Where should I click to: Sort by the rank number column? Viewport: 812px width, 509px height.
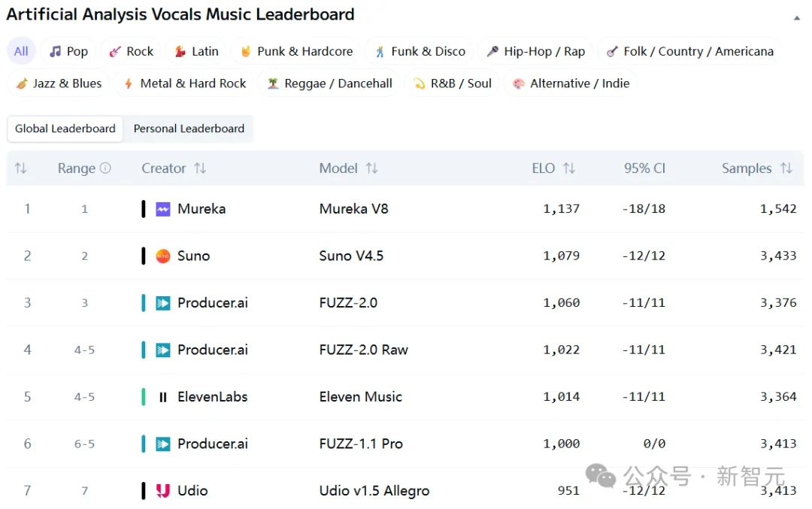[x=20, y=168]
